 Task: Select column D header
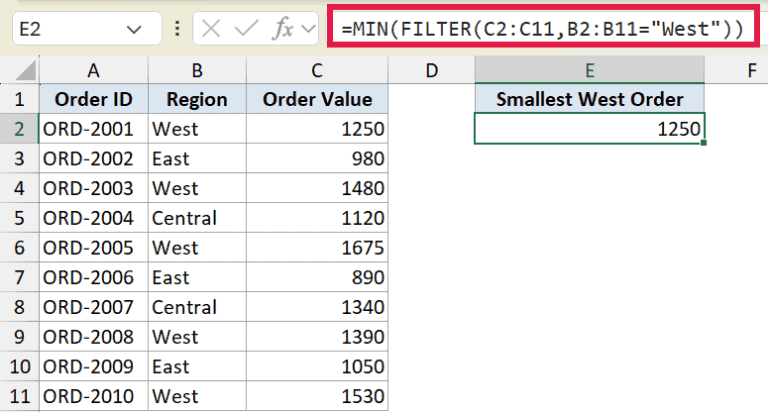(x=432, y=71)
